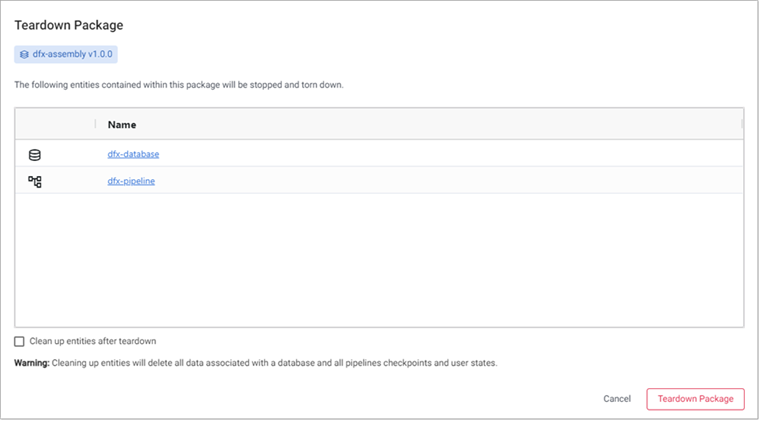Click the bold Warning text
The width and height of the screenshot is (760, 421).
32,362
